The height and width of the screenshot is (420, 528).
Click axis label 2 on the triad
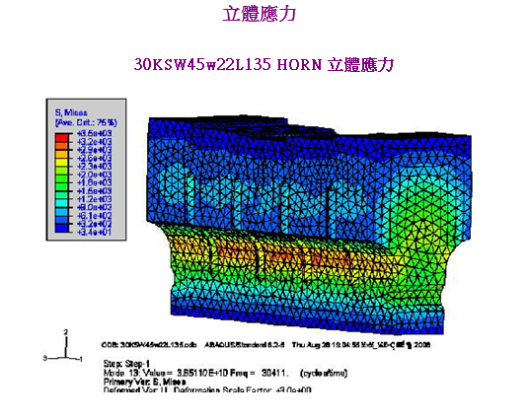(x=66, y=332)
